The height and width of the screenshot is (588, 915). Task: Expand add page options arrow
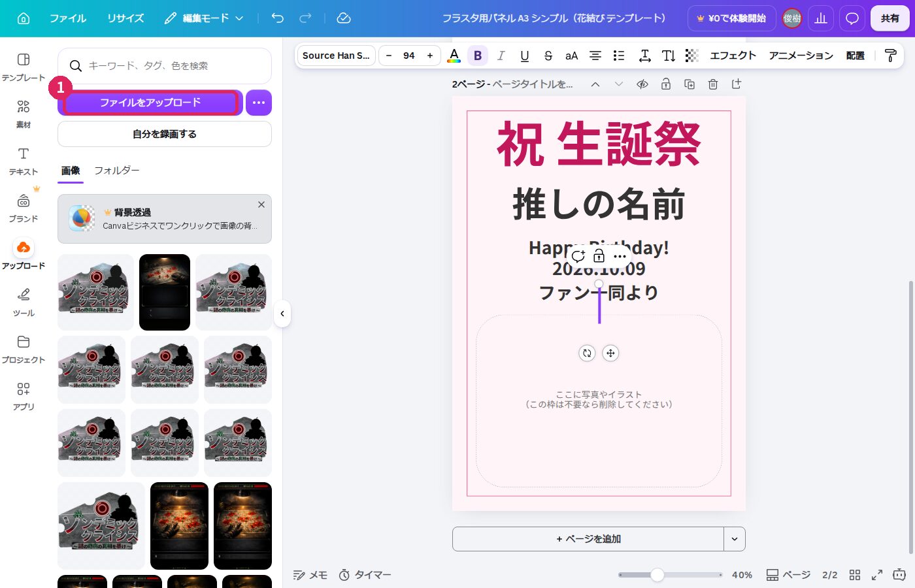tap(735, 539)
